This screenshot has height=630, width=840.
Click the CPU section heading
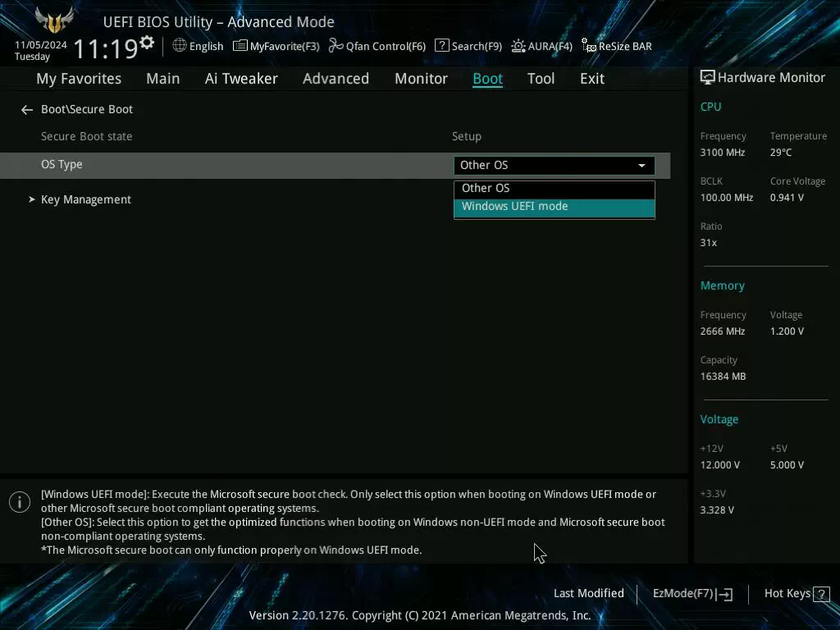point(711,107)
